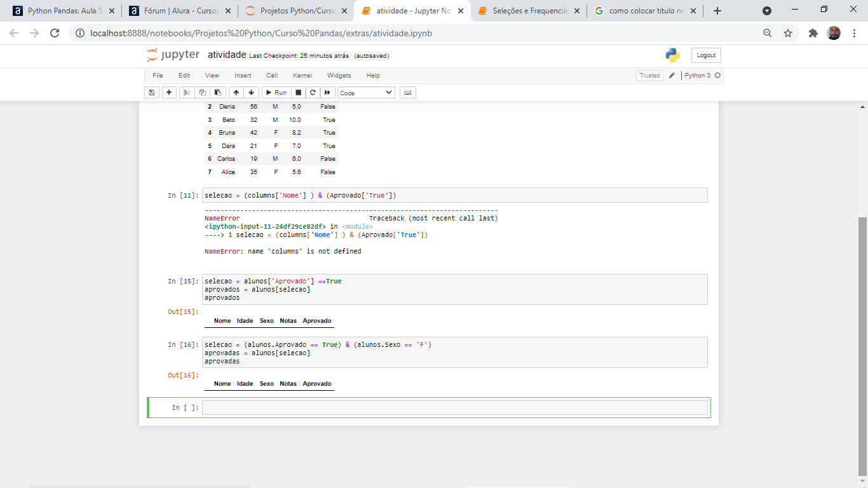Open the View menu

pos(212,76)
